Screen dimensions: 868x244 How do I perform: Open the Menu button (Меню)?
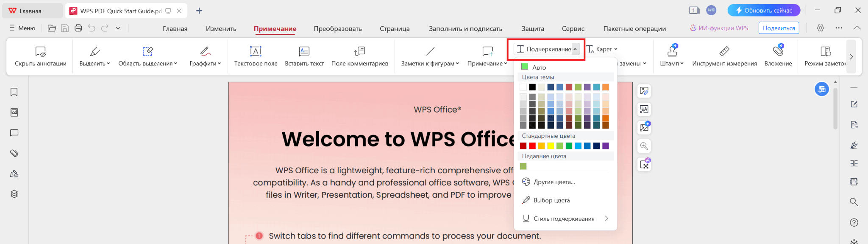click(x=22, y=28)
